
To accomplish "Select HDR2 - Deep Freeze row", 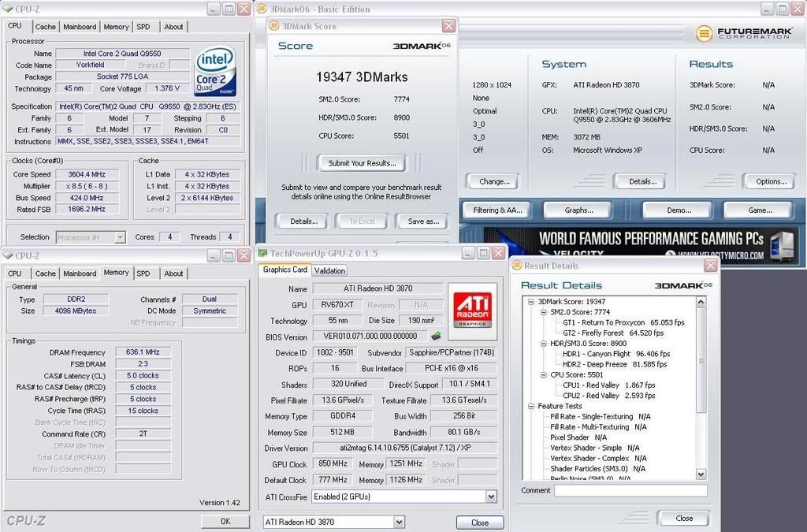I will pyautogui.click(x=615, y=364).
